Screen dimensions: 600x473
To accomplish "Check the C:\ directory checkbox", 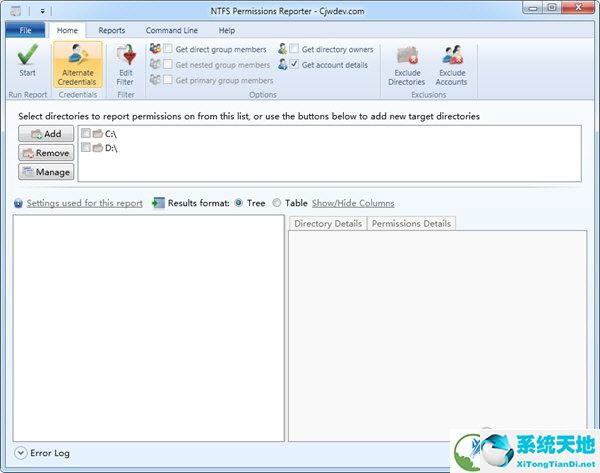I will [86, 133].
